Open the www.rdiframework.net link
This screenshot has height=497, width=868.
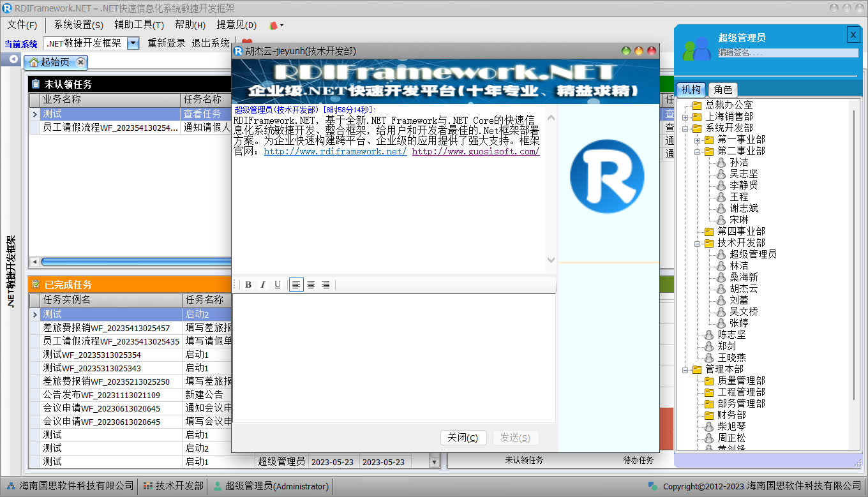[x=335, y=152]
